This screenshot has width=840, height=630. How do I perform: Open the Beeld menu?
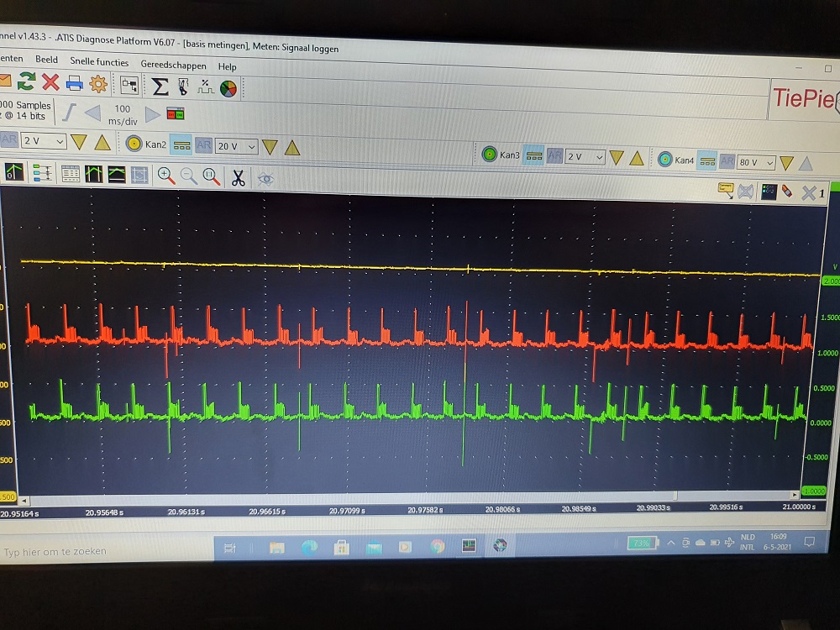pyautogui.click(x=46, y=60)
